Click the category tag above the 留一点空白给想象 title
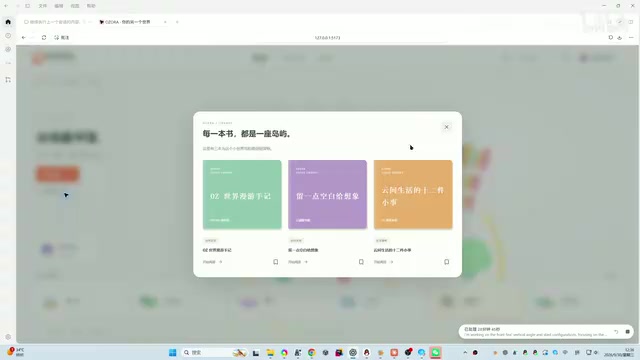The height and width of the screenshot is (360, 640). (x=296, y=240)
